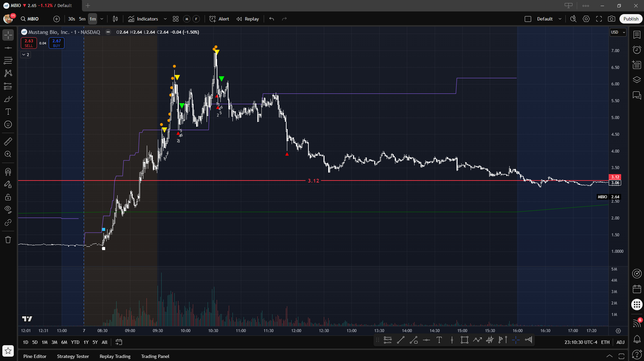Open the alerts clock panel
Viewport: 644px width, 361px height.
tap(637, 50)
